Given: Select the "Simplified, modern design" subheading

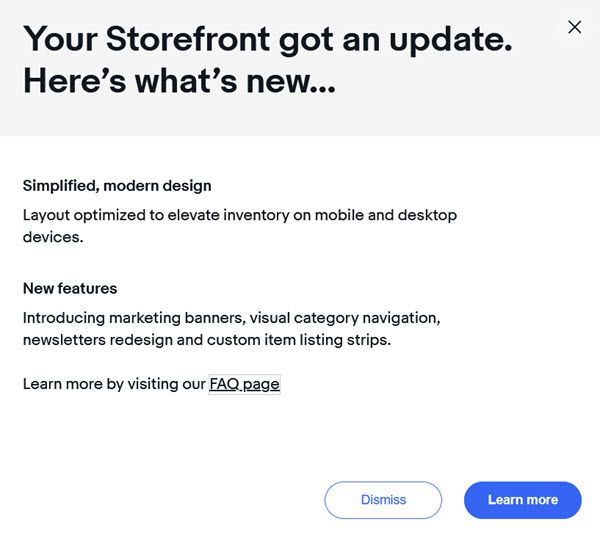Looking at the screenshot, I should click(117, 186).
